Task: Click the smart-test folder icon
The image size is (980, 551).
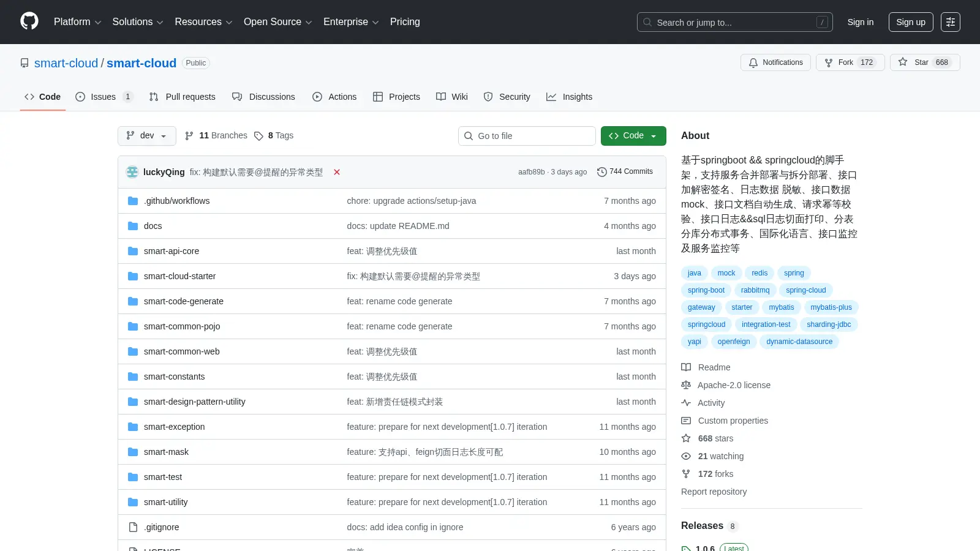Action: tap(133, 477)
